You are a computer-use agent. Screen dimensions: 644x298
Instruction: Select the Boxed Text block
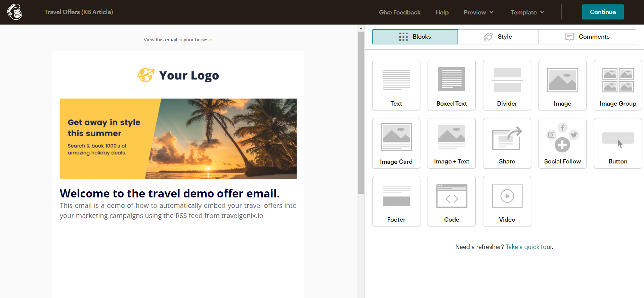point(452,85)
